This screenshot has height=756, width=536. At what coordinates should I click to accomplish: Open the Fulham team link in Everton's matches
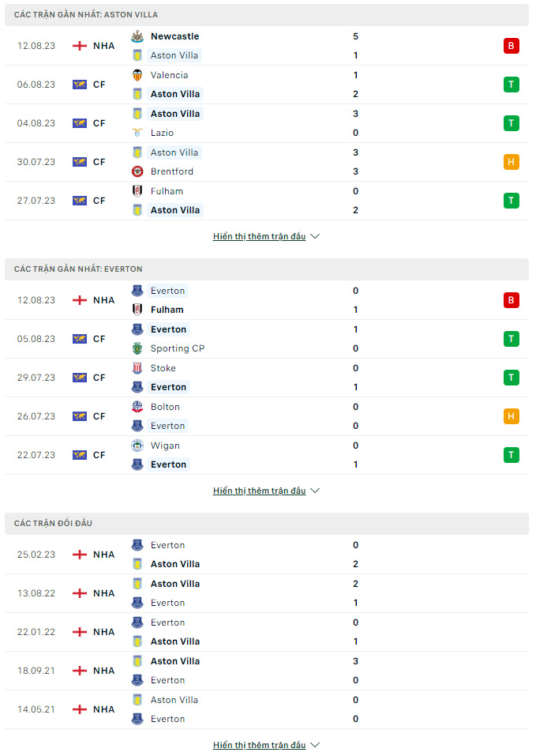coord(167,310)
